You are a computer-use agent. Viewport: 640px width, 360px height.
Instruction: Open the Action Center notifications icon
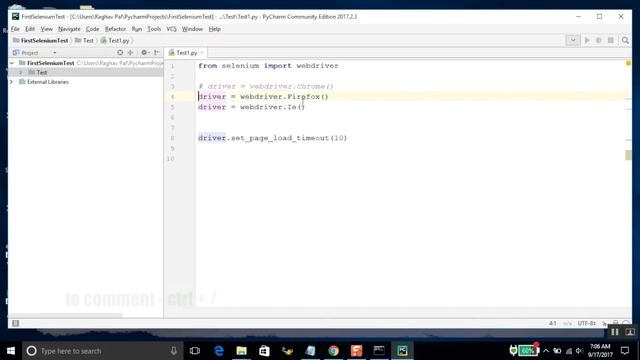point(625,351)
